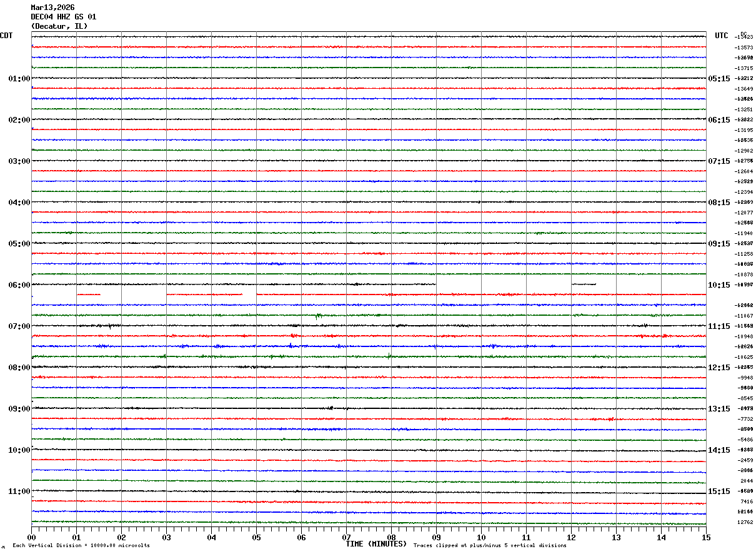This screenshot has width=756, height=554.
Task: Select the station header DEC04 HHZ GS 01
Action: point(64,17)
